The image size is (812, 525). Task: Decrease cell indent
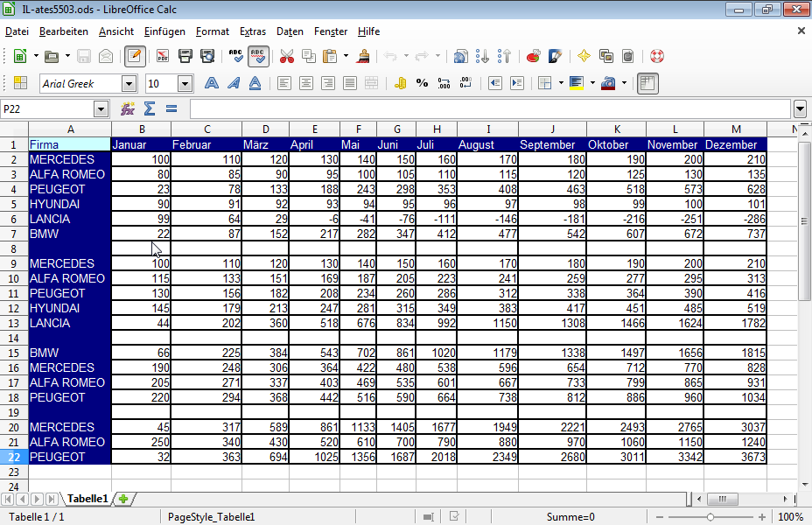495,83
